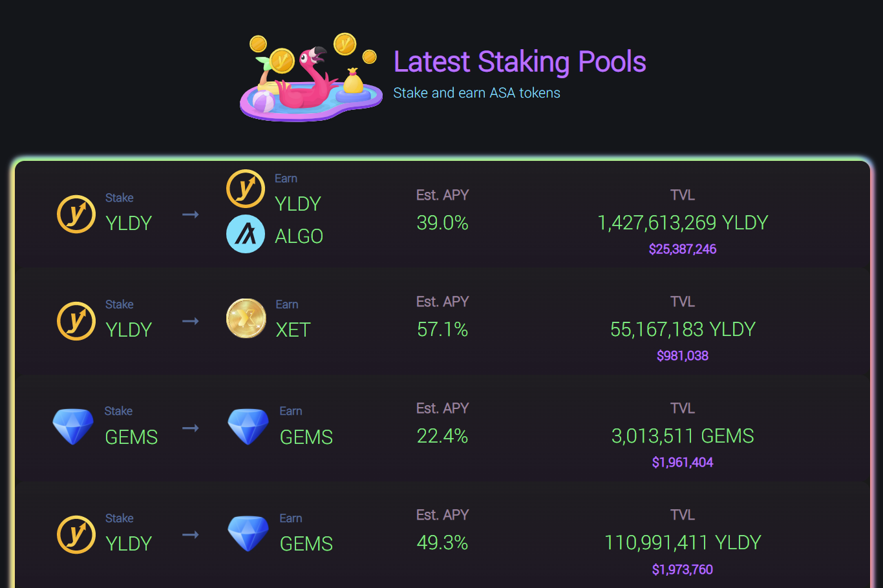Click the 57.1% APY for the XET pool

pyautogui.click(x=442, y=330)
